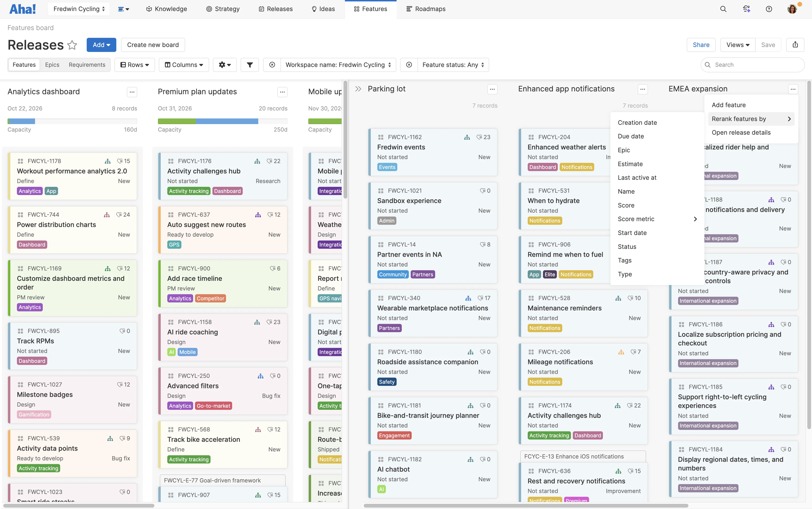This screenshot has width=812, height=509.
Task: Click the Analytics tag on FWCYL-1178
Action: click(x=30, y=191)
